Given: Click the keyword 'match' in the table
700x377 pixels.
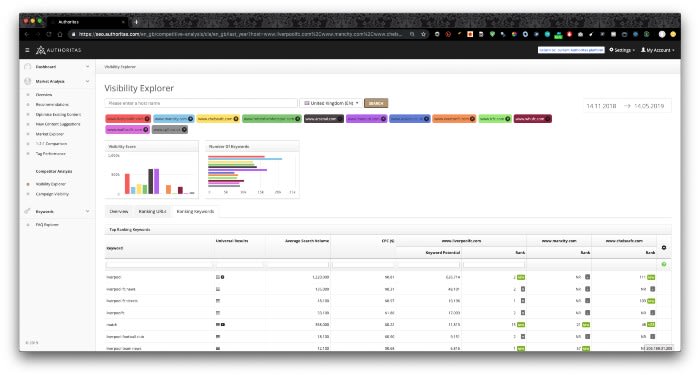Looking at the screenshot, I should pos(112,325).
